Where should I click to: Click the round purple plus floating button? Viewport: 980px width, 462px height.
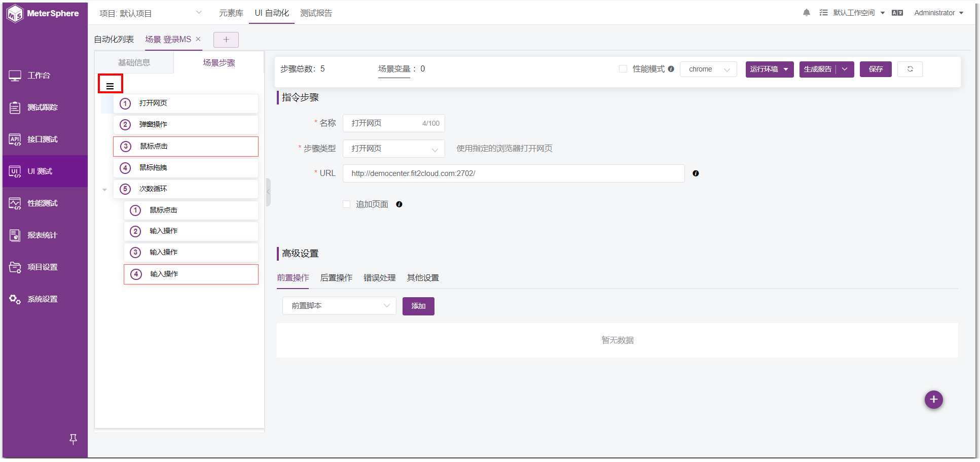pos(933,400)
